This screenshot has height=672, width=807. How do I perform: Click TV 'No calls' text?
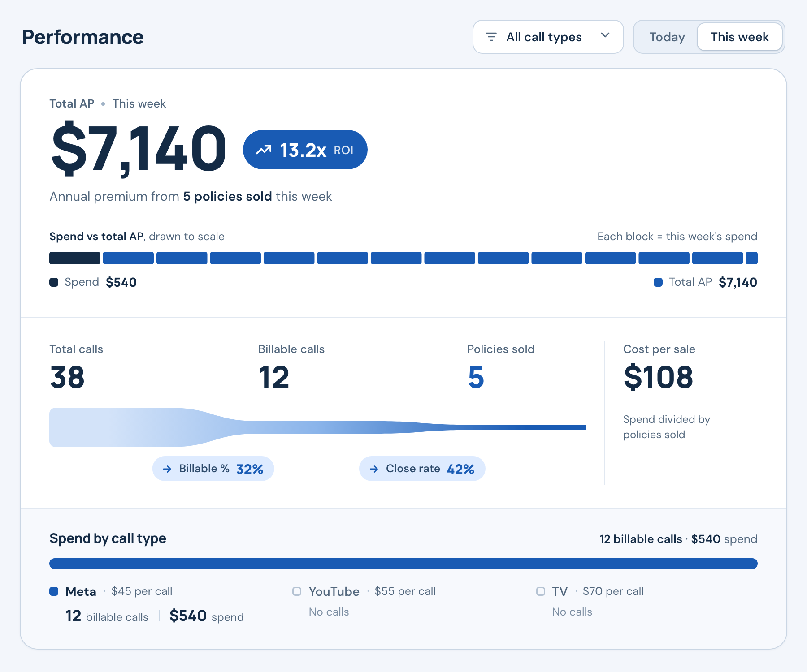coord(572,612)
